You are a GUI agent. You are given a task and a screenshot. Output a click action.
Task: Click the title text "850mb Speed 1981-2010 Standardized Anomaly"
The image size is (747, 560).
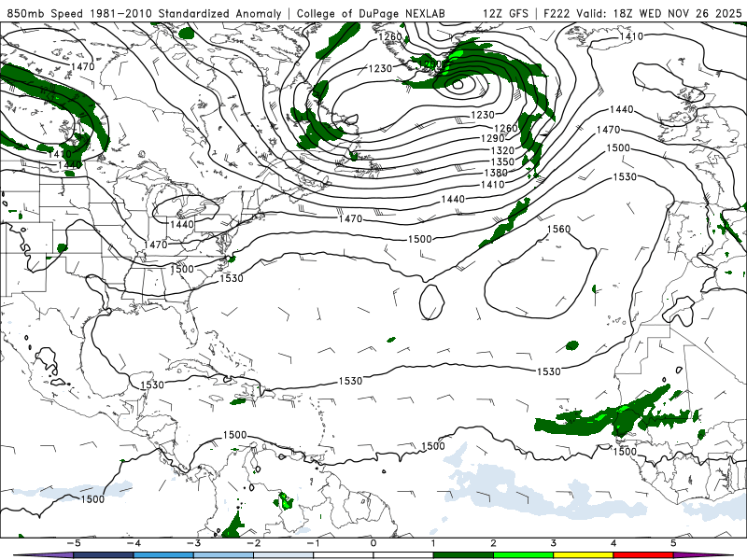pyautogui.click(x=145, y=13)
